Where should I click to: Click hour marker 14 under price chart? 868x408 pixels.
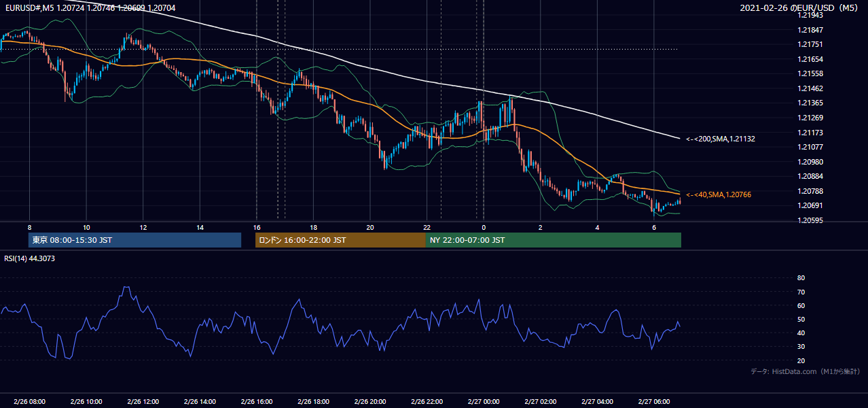(200, 227)
